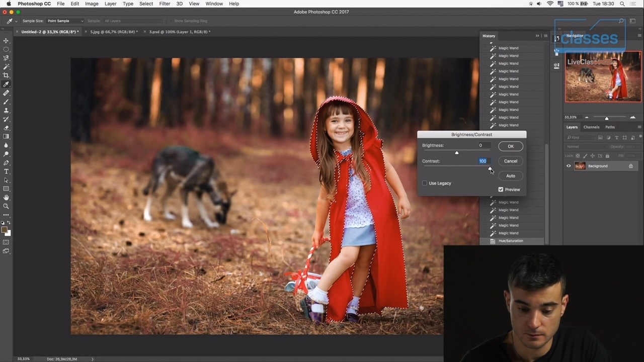
Task: Open the layer Kind filter dropdown
Action: pos(580,138)
